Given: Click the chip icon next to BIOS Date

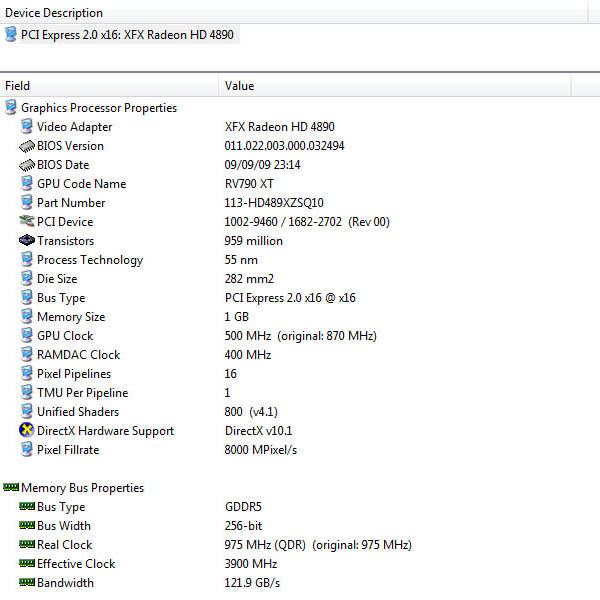Looking at the screenshot, I should (x=26, y=165).
